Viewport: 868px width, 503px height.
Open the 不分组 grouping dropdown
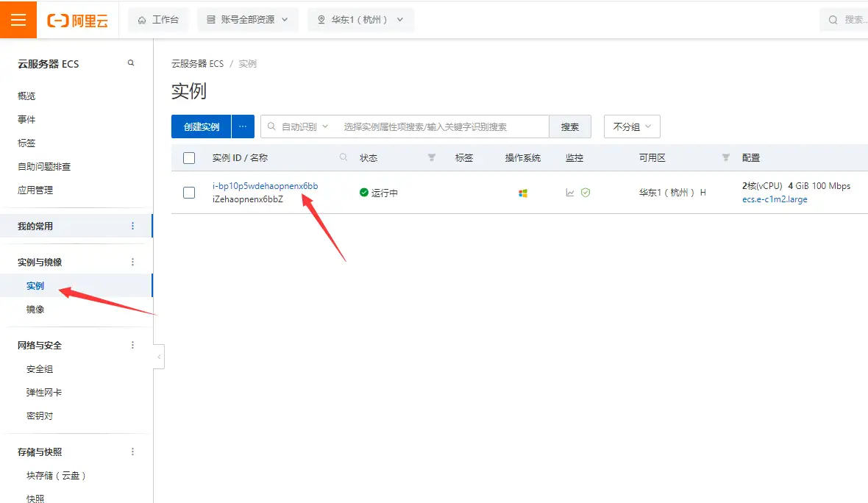coord(632,126)
